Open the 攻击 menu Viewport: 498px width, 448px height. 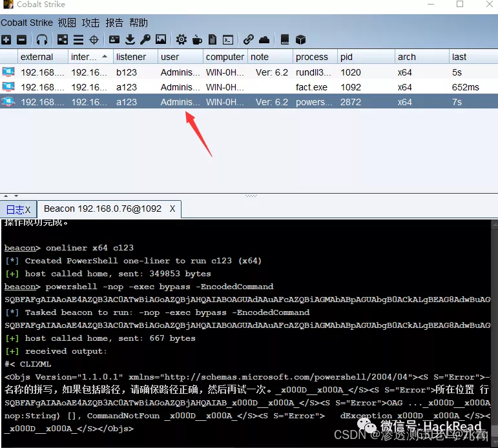(90, 23)
